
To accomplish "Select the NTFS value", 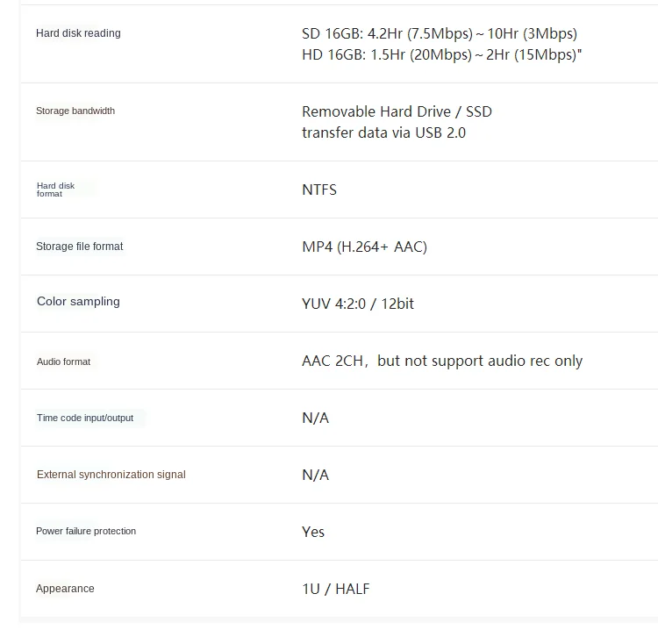I will (x=319, y=190).
